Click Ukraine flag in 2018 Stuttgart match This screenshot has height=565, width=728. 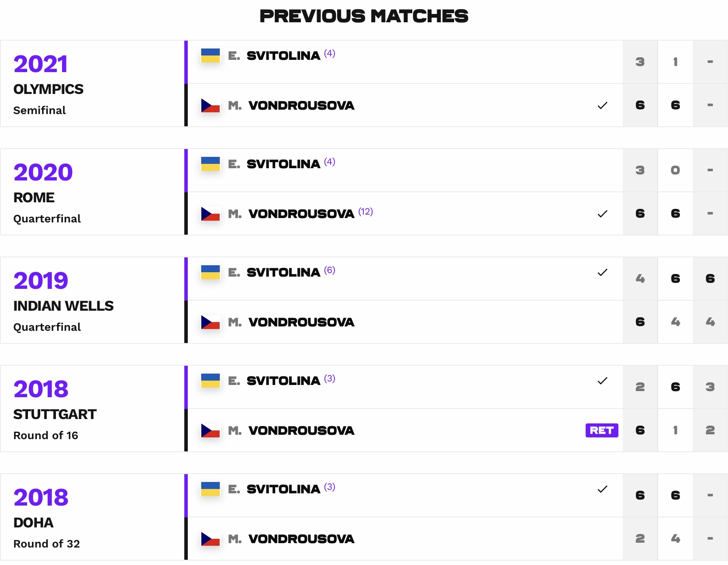coord(210,381)
